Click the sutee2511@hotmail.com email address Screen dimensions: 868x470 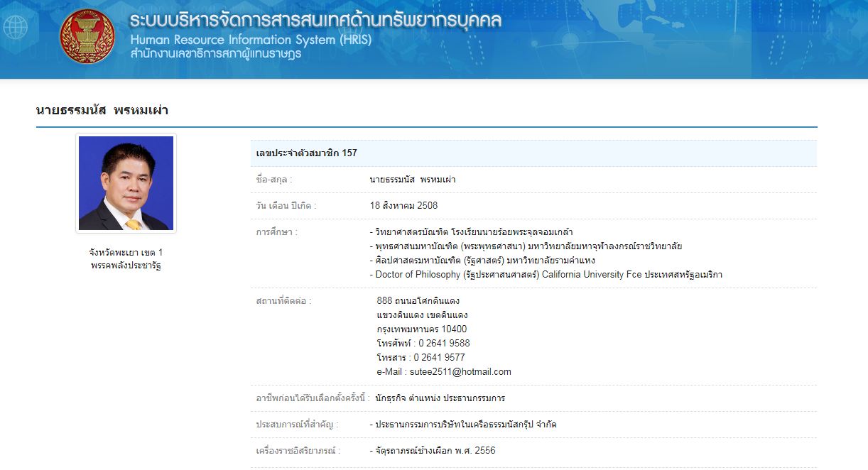(460, 372)
